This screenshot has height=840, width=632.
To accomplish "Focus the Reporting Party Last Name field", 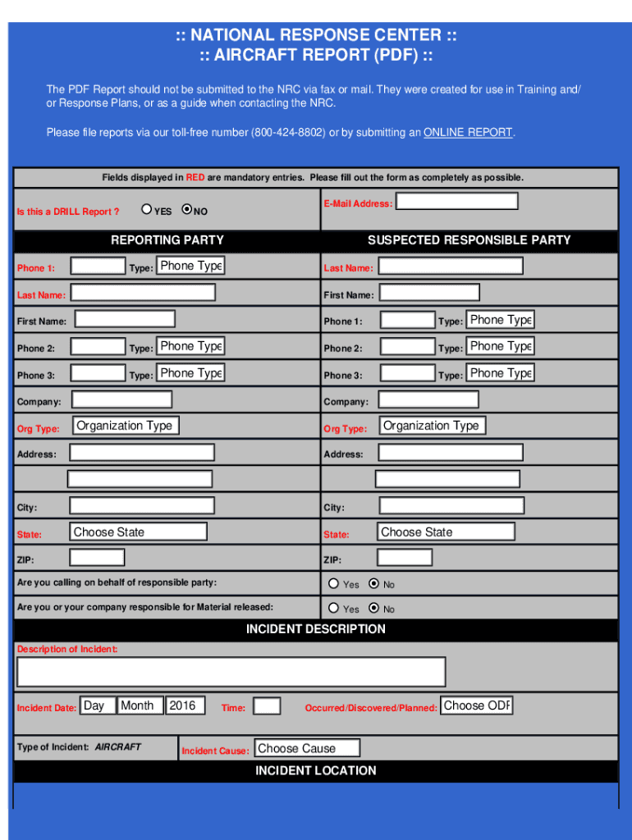I will [x=143, y=293].
